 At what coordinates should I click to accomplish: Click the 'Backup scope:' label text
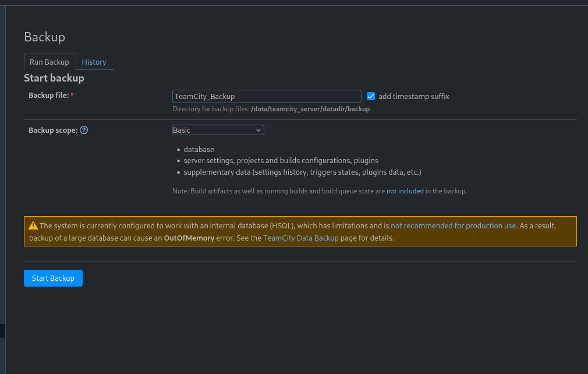[53, 130]
